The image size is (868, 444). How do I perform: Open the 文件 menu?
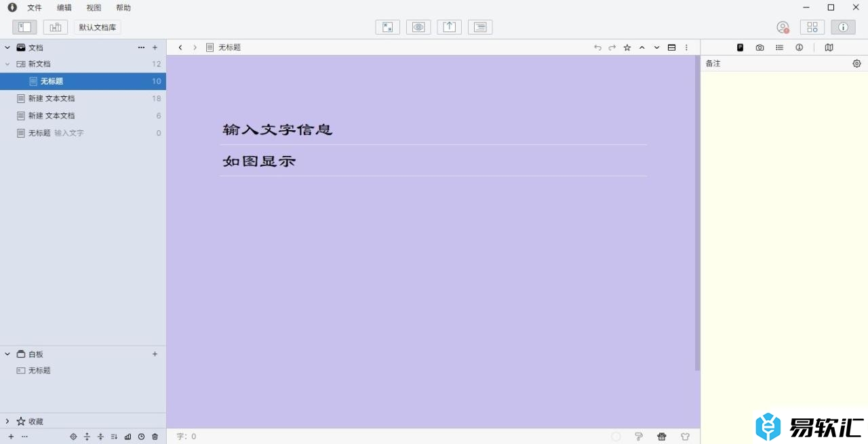coord(35,7)
